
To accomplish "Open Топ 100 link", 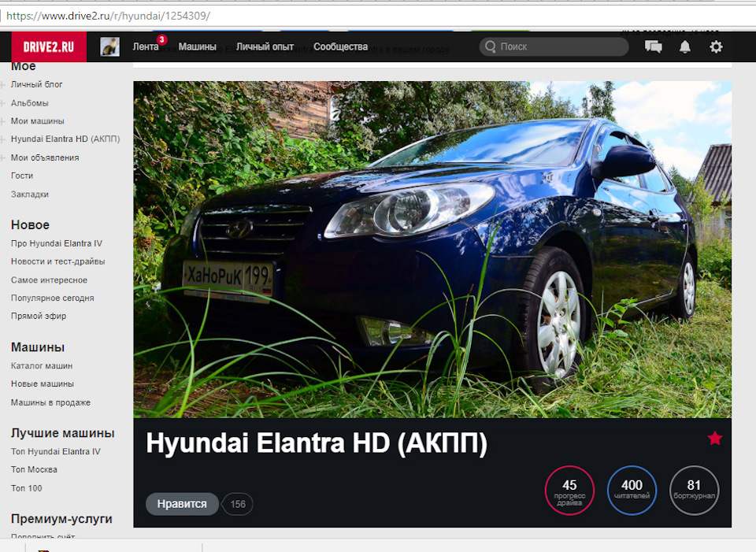I will pyautogui.click(x=27, y=488).
